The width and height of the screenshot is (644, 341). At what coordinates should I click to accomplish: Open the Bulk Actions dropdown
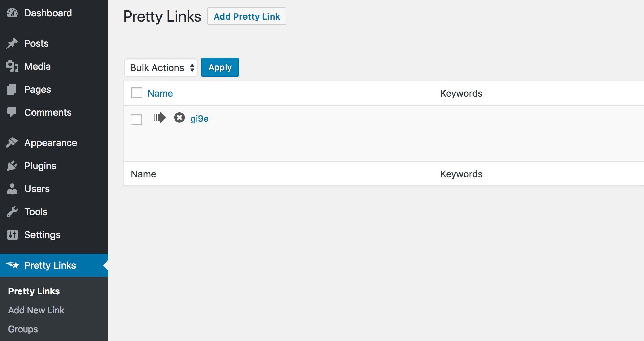click(161, 68)
